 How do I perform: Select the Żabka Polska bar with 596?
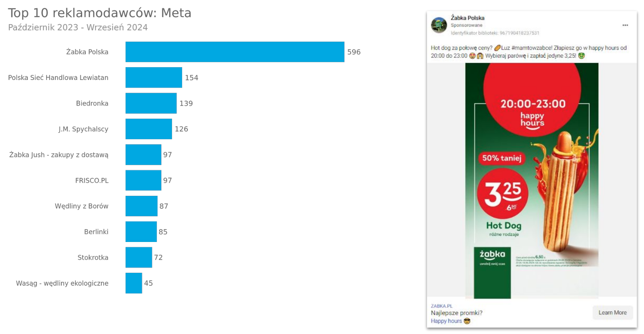click(x=235, y=52)
